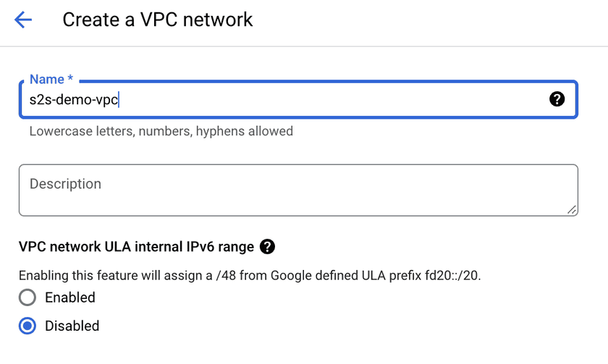Image resolution: width=608 pixels, height=364 pixels.
Task: Select the Disabled radio button
Action: 28,326
